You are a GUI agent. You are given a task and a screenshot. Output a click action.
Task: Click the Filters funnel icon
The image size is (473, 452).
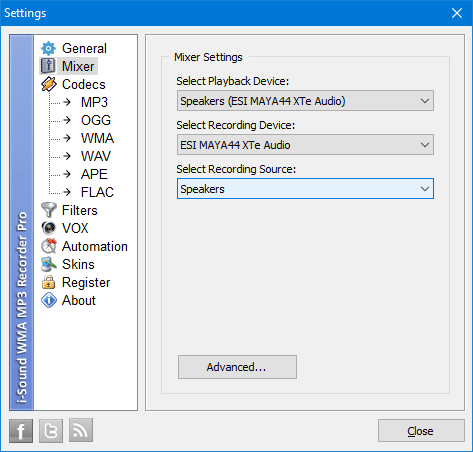49,210
